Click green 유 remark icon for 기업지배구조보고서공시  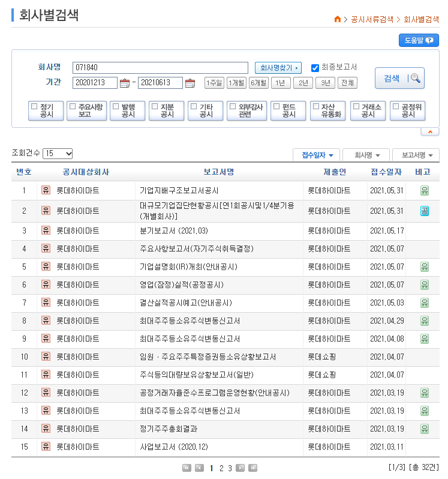click(425, 191)
